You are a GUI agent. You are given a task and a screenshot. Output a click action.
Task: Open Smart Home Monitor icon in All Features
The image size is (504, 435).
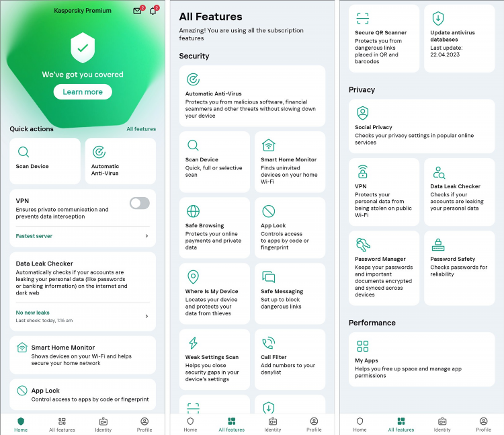[x=268, y=145]
